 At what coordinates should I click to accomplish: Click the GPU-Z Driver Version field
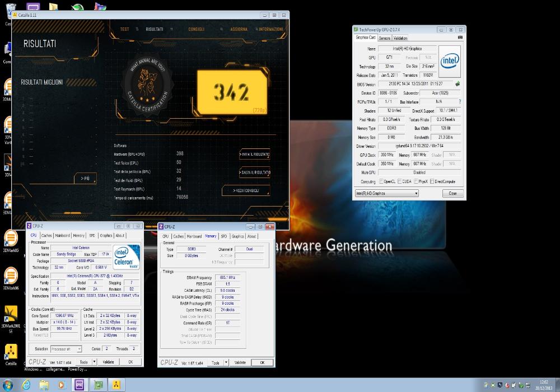[419, 146]
